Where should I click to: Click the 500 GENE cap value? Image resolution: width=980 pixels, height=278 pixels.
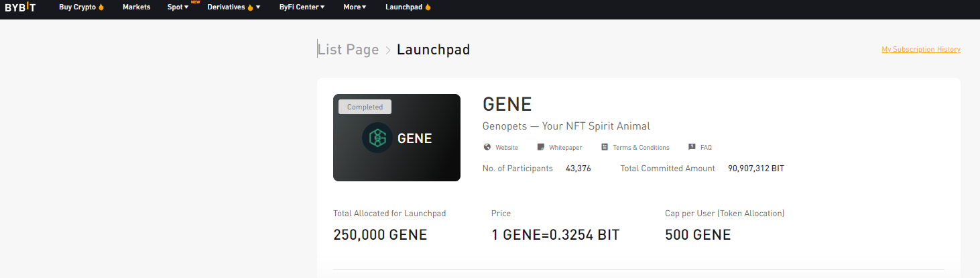click(698, 235)
